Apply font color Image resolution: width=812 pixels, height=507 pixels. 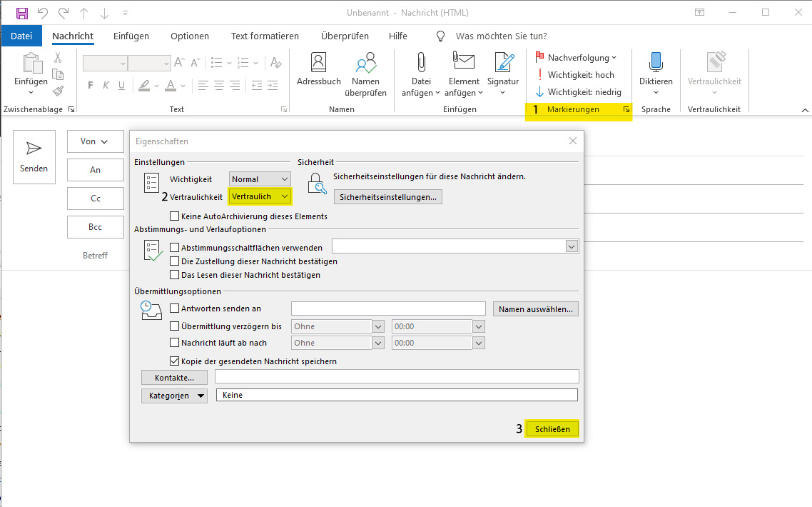[171, 86]
